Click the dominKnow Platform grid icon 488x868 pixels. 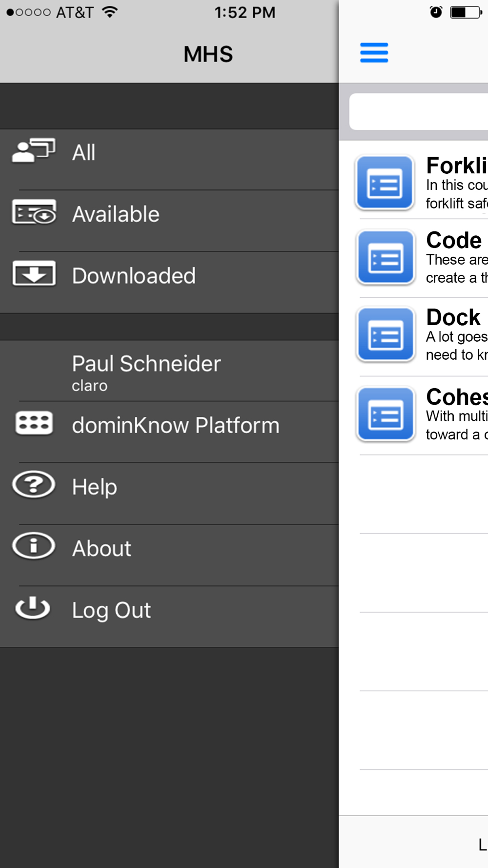click(x=34, y=423)
